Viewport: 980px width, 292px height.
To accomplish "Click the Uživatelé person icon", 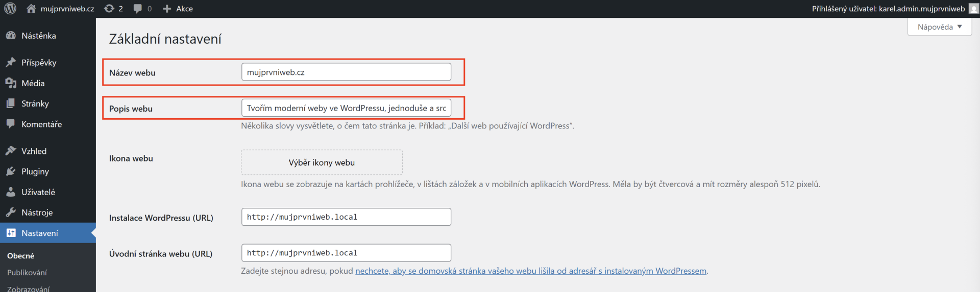I will pos(11,192).
